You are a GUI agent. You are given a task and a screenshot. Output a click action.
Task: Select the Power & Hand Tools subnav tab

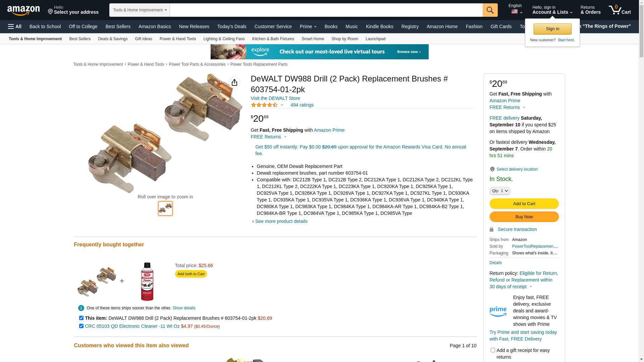[x=178, y=39]
